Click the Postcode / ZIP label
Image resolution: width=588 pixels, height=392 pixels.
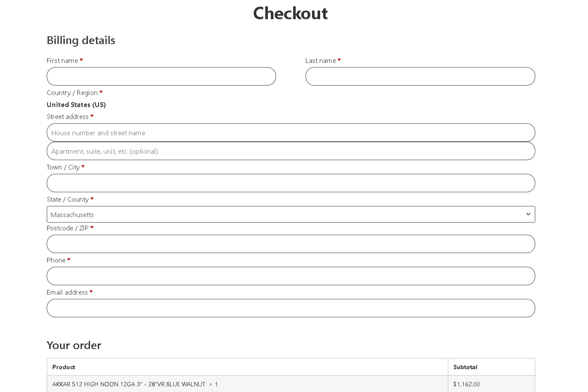click(68, 228)
